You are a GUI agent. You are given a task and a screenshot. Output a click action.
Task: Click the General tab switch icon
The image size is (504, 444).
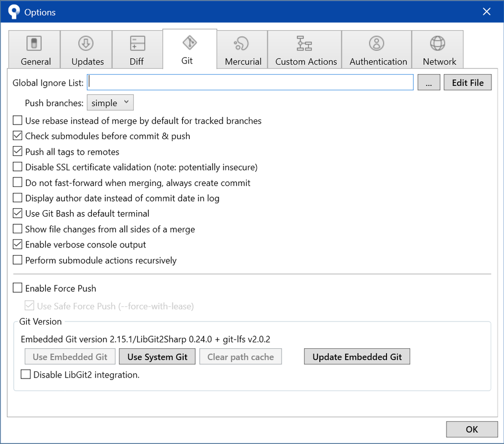pos(34,43)
